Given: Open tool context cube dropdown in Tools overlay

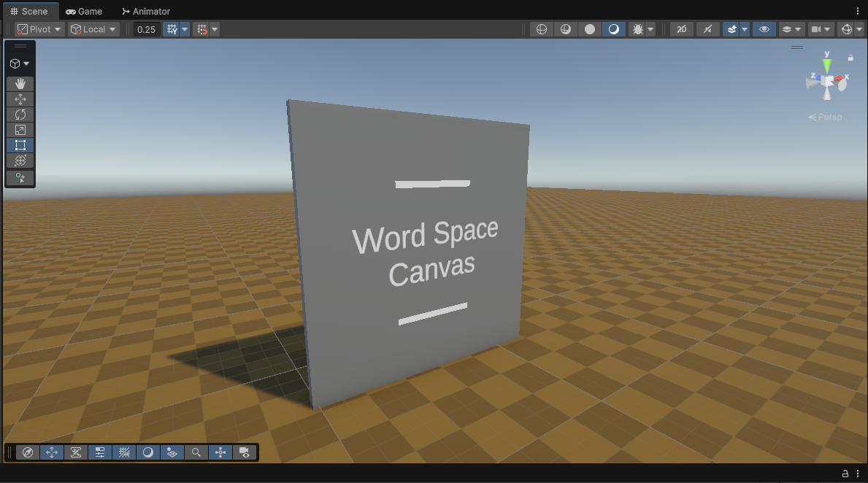Looking at the screenshot, I should click(x=20, y=63).
